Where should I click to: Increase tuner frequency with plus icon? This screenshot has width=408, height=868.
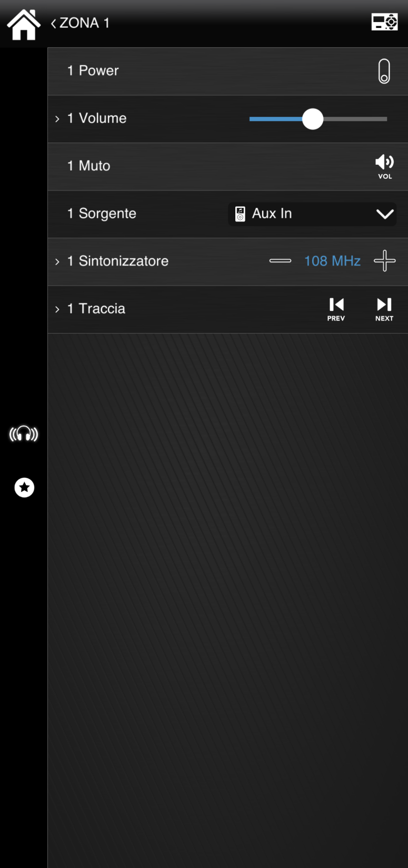[x=384, y=261]
